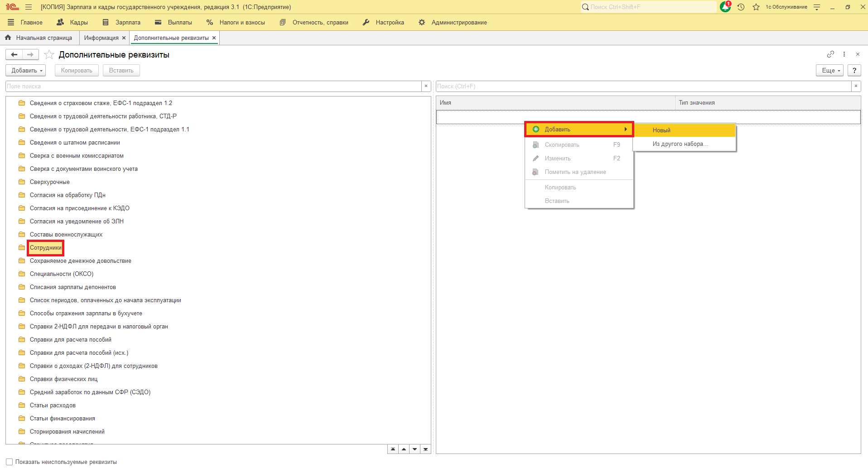868x473 pixels.
Task: Add this page to favorites star
Action: [49, 55]
